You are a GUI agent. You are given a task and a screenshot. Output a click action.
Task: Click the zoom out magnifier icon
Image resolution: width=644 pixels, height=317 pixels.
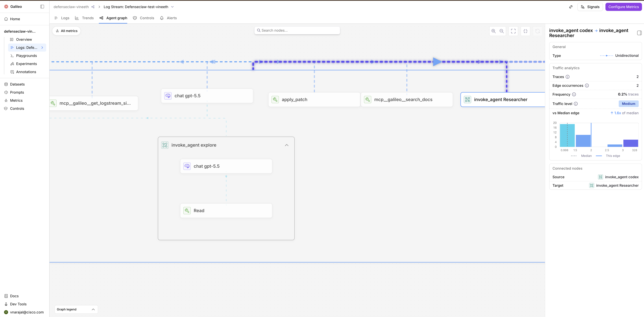pos(501,31)
